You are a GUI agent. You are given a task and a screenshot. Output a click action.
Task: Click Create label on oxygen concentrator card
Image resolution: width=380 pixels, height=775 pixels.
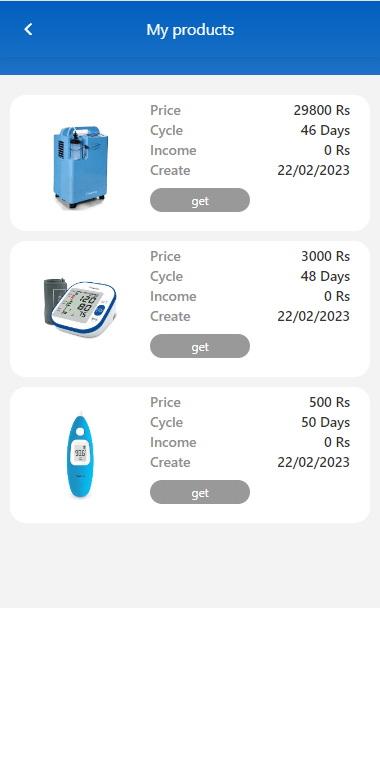[x=170, y=171]
